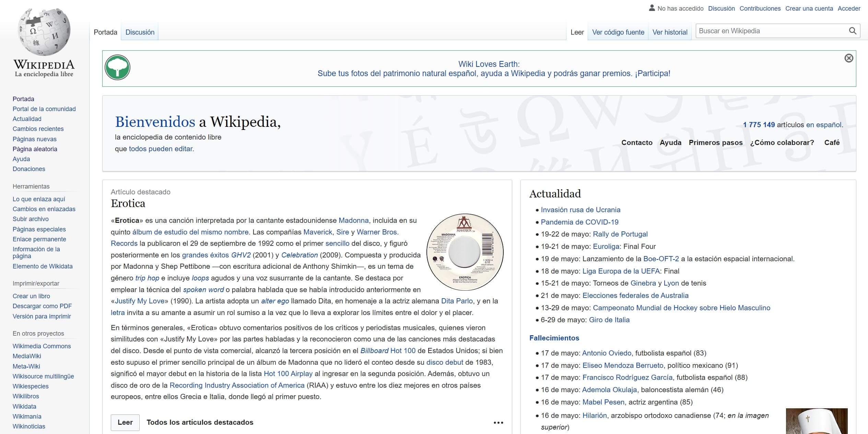The height and width of the screenshot is (434, 868).
Task: Open the Madonna link in the article text
Action: point(353,220)
